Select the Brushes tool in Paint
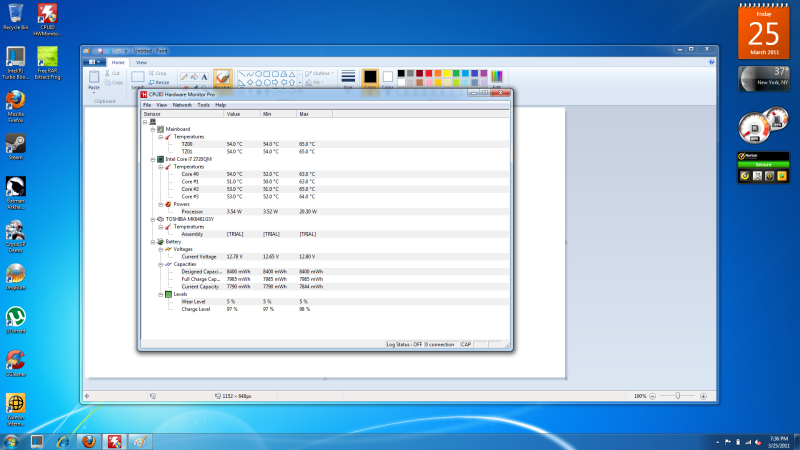 [222, 79]
